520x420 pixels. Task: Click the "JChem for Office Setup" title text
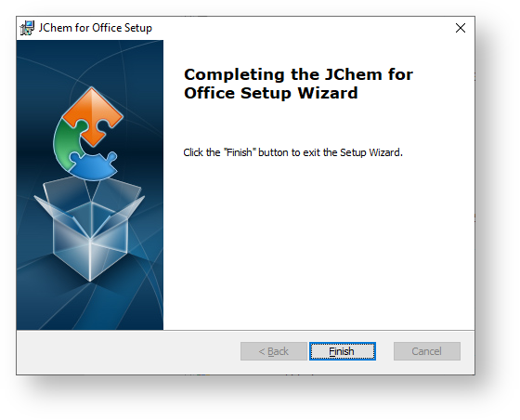pos(95,28)
